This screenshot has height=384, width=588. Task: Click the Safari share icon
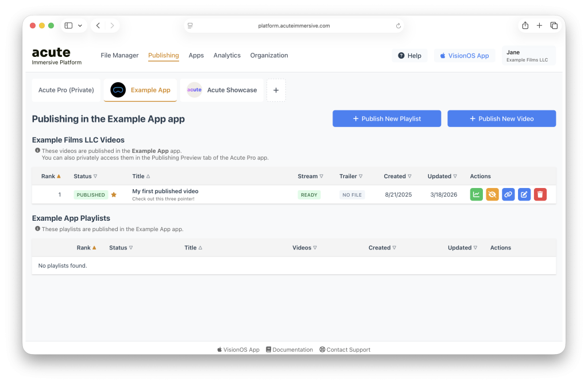(x=525, y=25)
